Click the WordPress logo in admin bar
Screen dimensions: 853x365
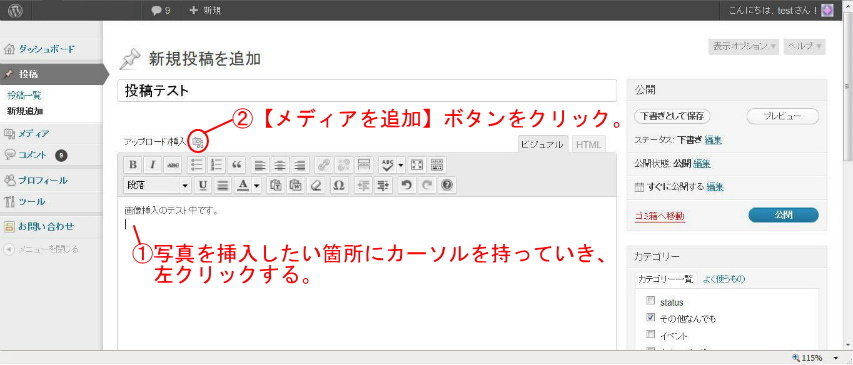15,10
